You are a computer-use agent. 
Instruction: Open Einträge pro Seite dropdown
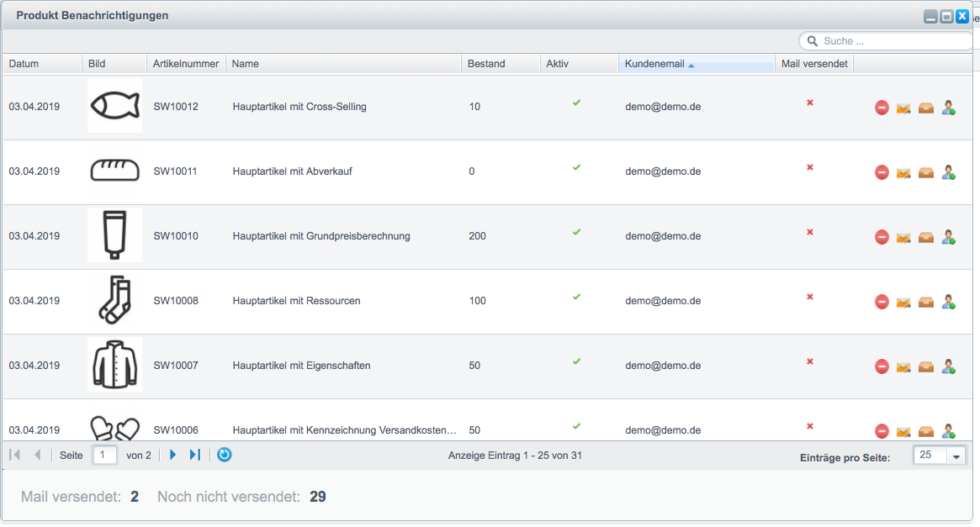coord(956,456)
